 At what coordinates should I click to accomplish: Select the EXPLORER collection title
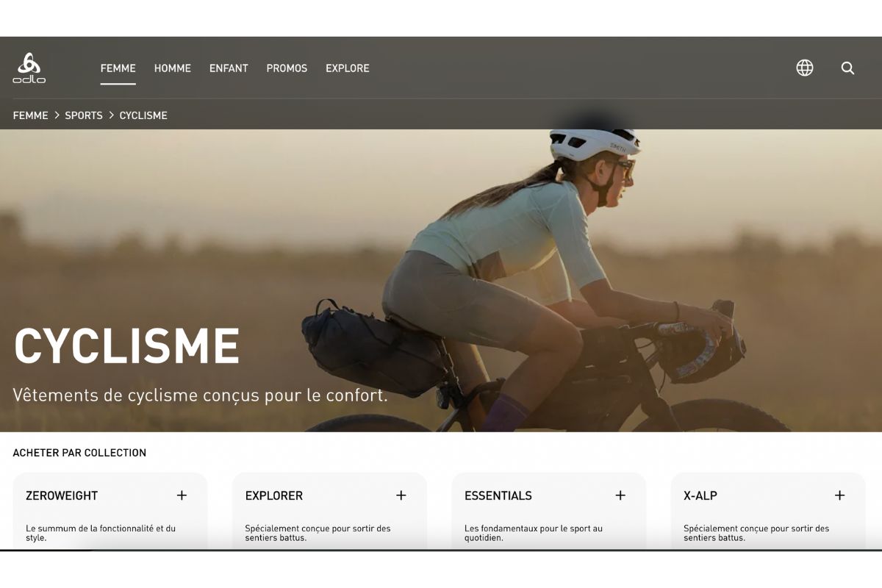[274, 495]
